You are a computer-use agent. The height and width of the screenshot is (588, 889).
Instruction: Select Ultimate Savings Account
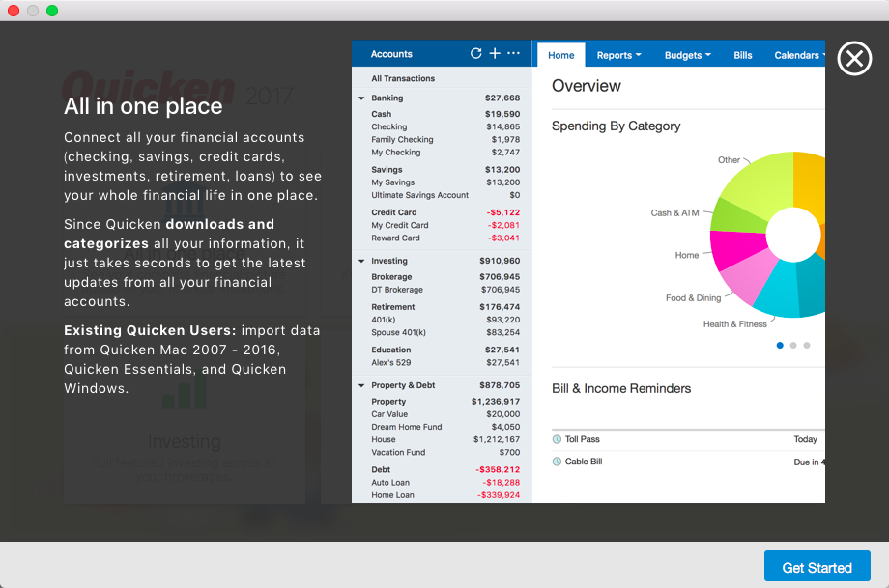pos(441,195)
